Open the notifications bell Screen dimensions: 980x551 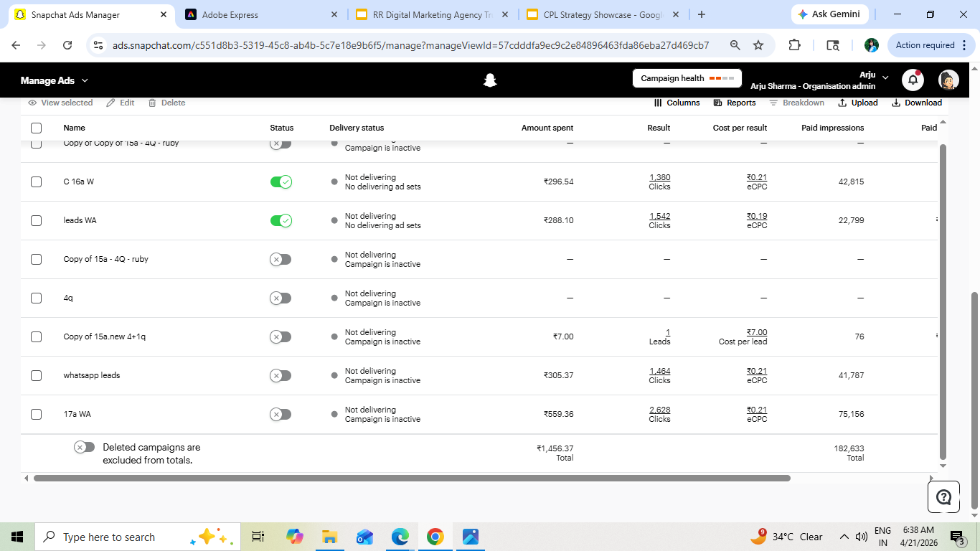tap(913, 80)
